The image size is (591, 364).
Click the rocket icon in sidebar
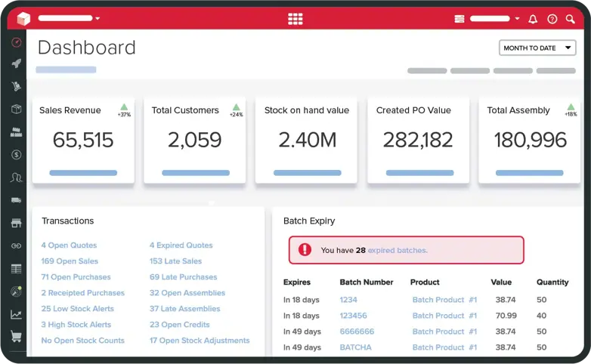click(x=16, y=63)
